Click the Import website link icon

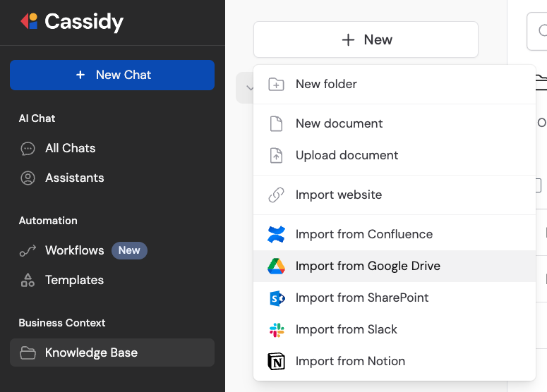tap(276, 195)
